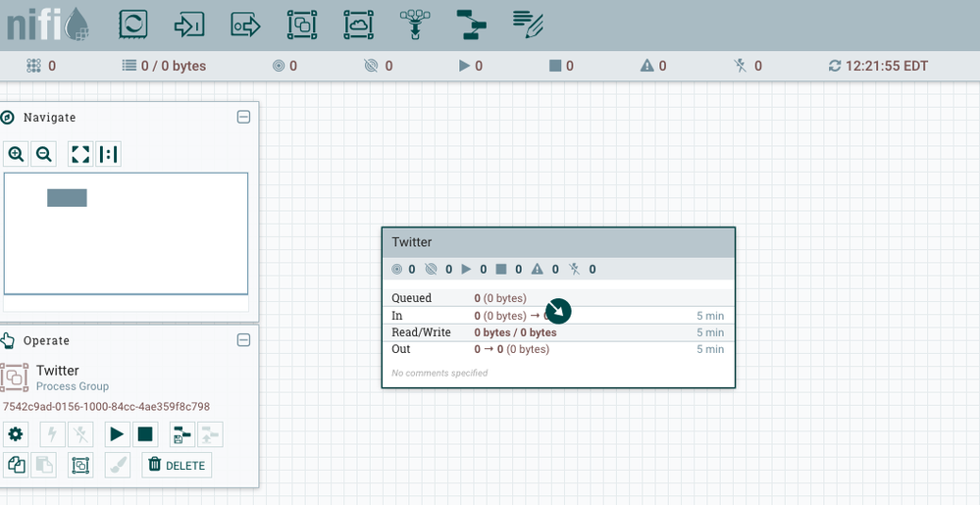Choose the Remote Process Group icon
Screen dimensions: 980x505
pos(359,25)
